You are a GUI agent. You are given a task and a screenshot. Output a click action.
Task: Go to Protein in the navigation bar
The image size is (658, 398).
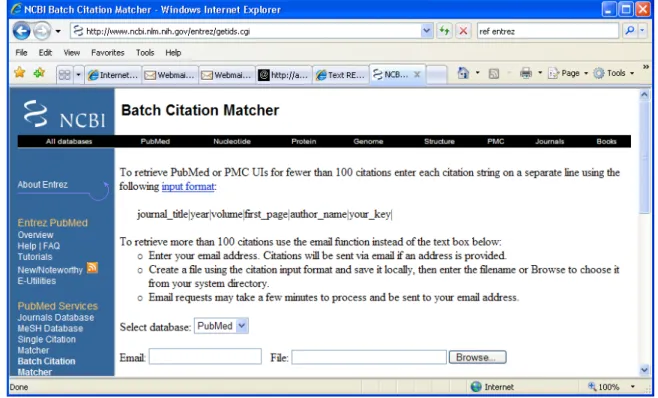click(x=304, y=141)
